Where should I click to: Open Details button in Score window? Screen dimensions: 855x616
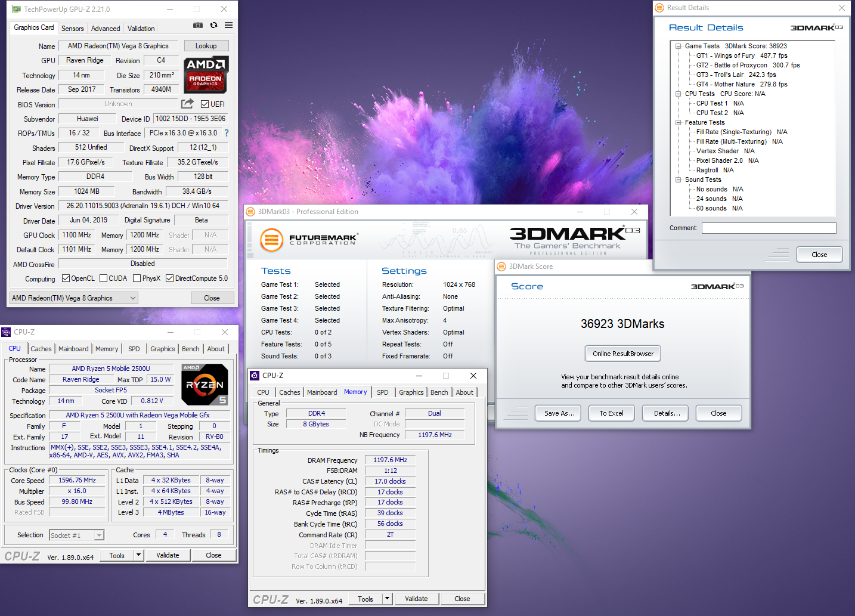[x=665, y=413]
